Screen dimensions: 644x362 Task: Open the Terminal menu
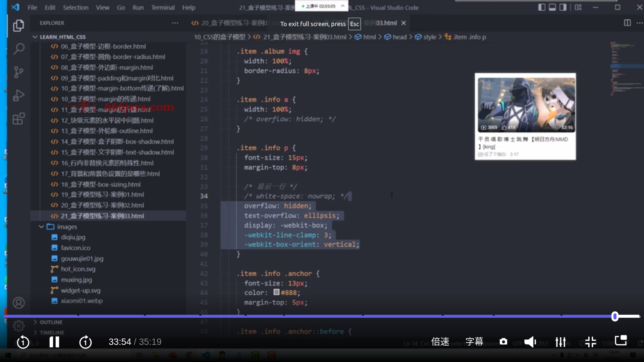[163, 7]
